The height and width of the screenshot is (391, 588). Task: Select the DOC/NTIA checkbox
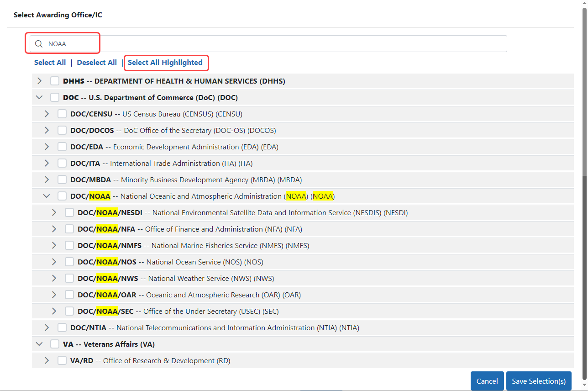(62, 328)
